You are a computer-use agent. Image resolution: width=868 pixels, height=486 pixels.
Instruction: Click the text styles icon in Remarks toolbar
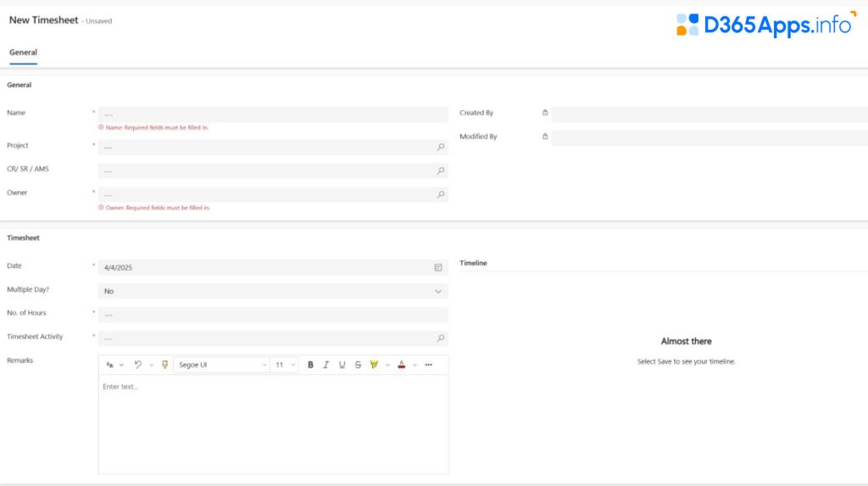click(x=109, y=365)
